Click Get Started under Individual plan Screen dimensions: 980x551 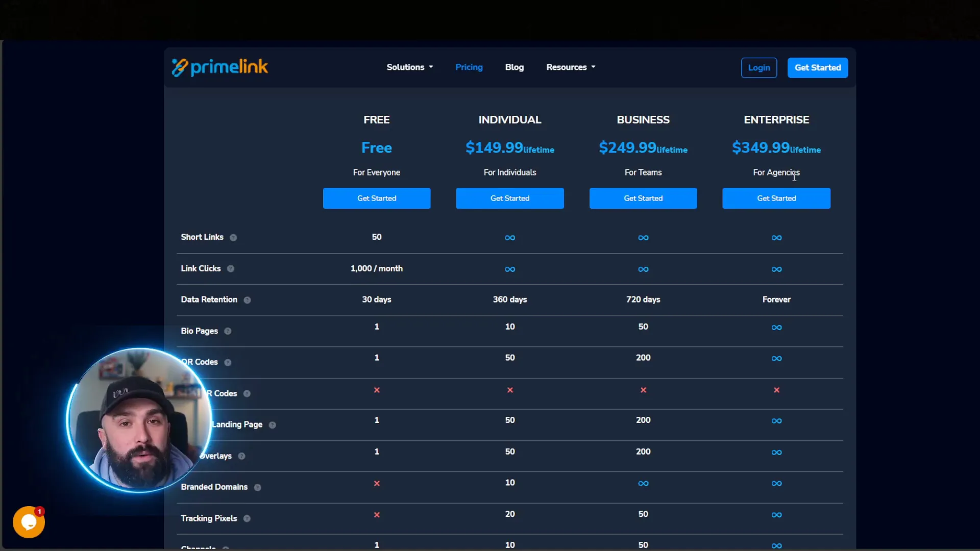coord(510,198)
